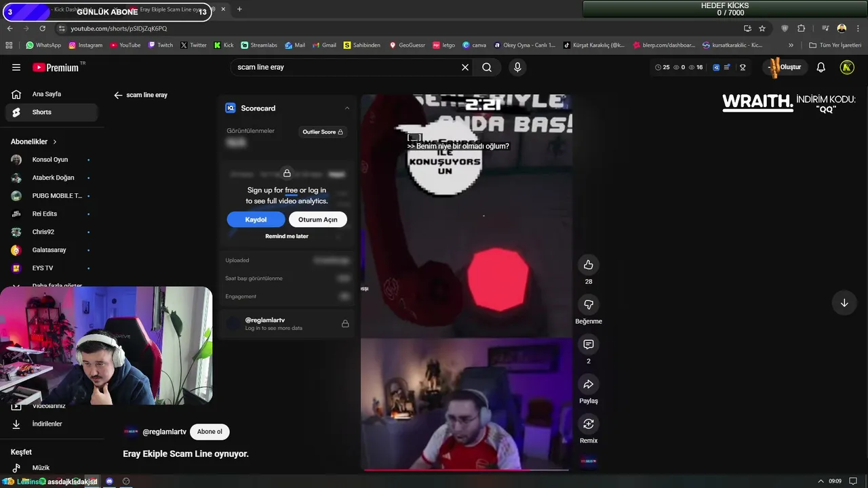Screen dimensions: 868x488
Task: Open Gmail bookmark
Action: (x=323, y=45)
